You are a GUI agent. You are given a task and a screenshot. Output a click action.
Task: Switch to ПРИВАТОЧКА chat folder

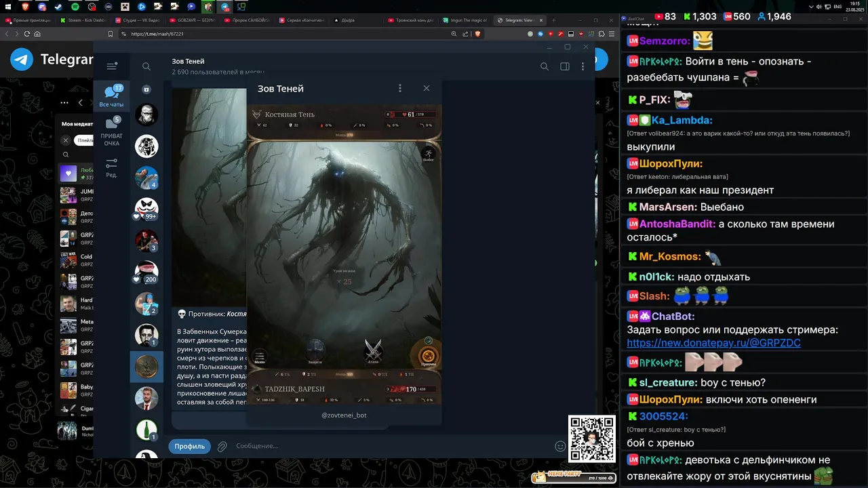[112, 131]
